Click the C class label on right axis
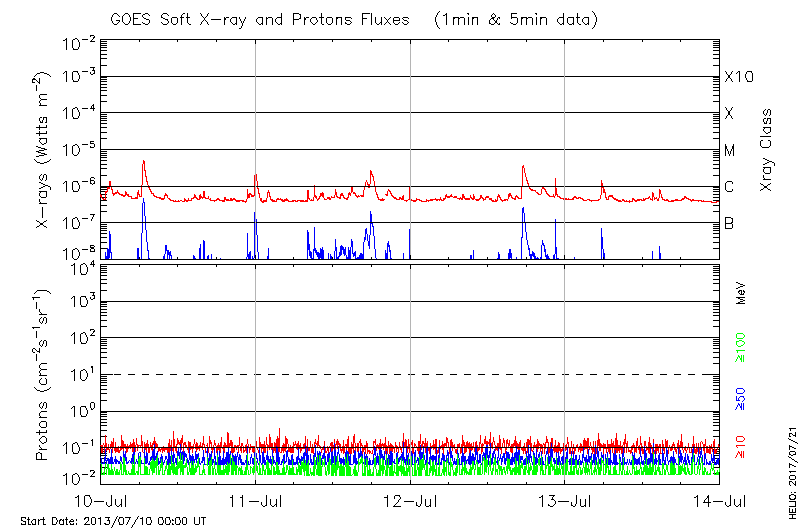Image resolution: width=800 pixels, height=530 pixels. [x=730, y=187]
